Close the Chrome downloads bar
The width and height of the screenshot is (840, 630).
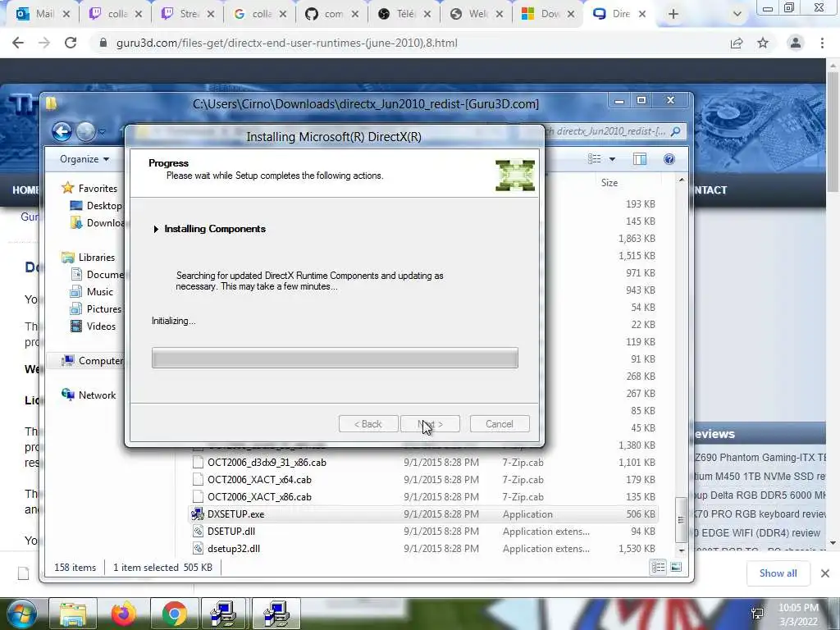pos(825,573)
